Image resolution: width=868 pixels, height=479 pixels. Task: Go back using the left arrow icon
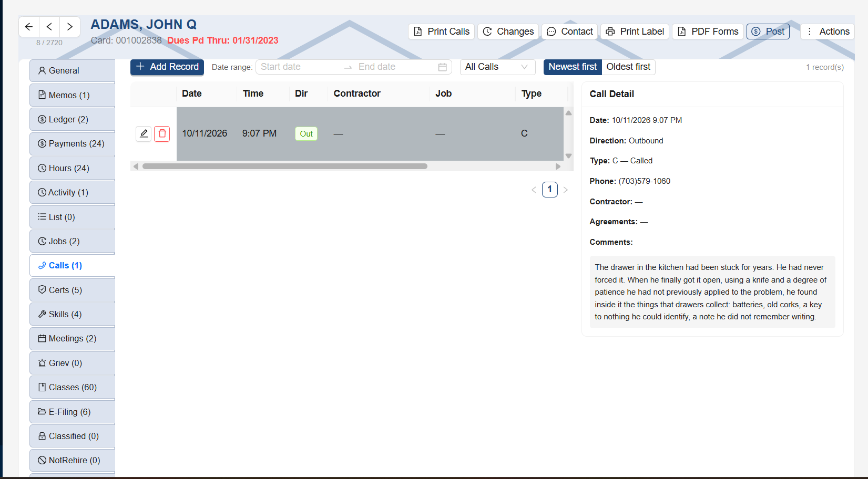[29, 27]
